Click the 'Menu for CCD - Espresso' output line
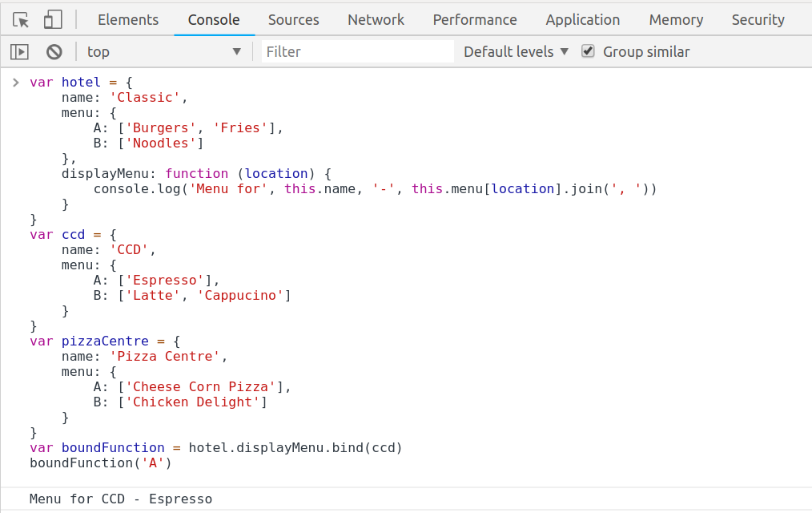This screenshot has height=513, width=812. 121,499
